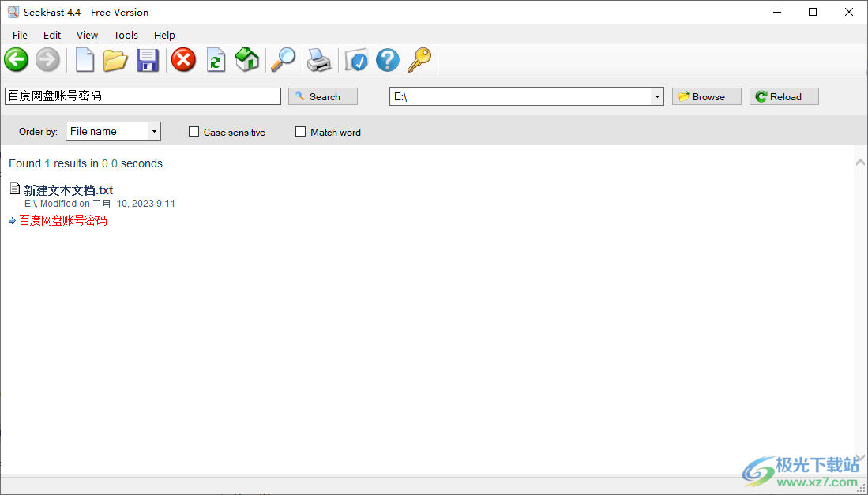Open the 新建文本文档.txt result link
The width and height of the screenshot is (868, 495).
click(69, 190)
